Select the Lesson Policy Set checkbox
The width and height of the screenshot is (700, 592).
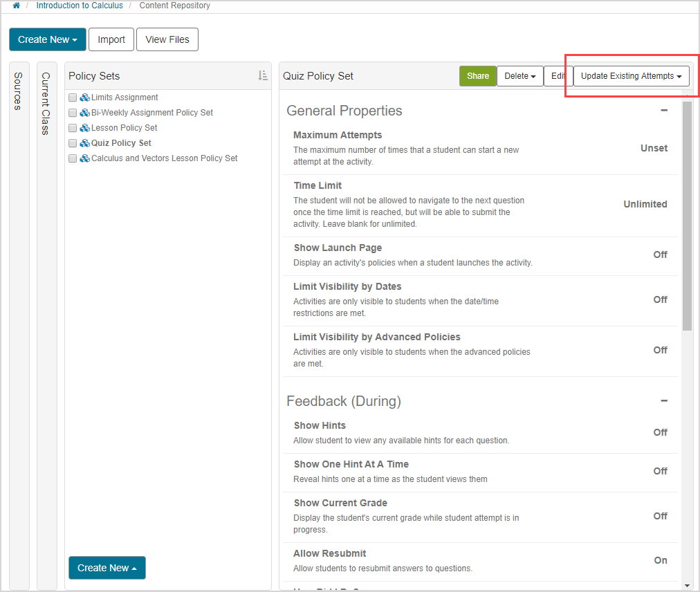[x=73, y=128]
